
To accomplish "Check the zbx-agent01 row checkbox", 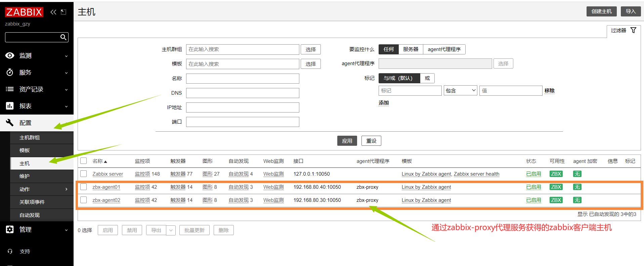I will tap(84, 187).
